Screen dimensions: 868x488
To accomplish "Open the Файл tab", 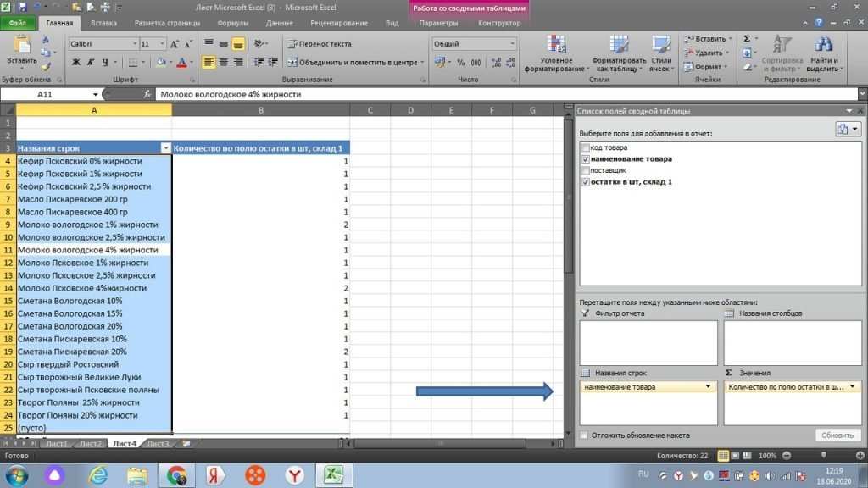I will (18, 23).
